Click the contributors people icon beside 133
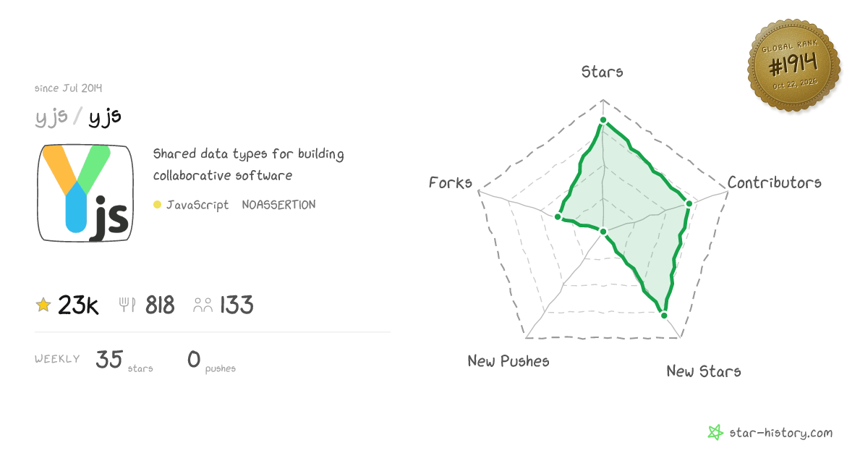The width and height of the screenshot is (868, 456). tap(203, 305)
